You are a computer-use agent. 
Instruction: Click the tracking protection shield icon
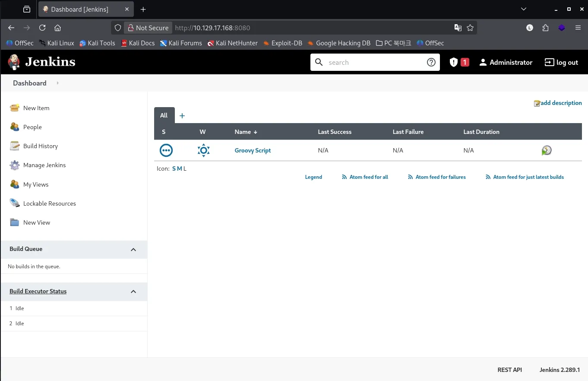[118, 28]
